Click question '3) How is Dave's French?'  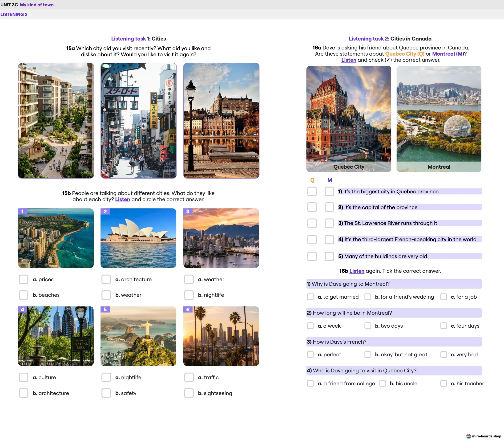tap(394, 342)
